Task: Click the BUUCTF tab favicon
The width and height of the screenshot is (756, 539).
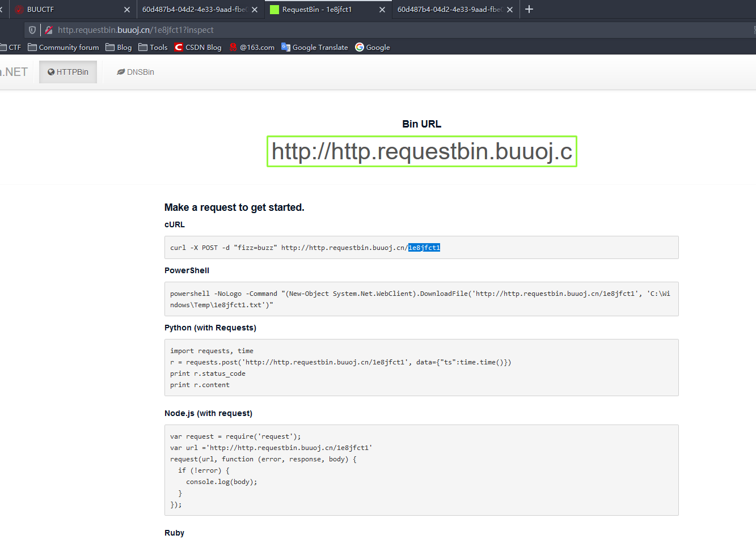Action: coord(19,9)
